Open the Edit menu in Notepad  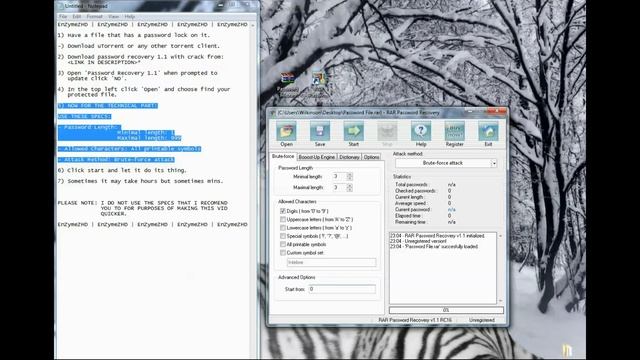point(77,16)
